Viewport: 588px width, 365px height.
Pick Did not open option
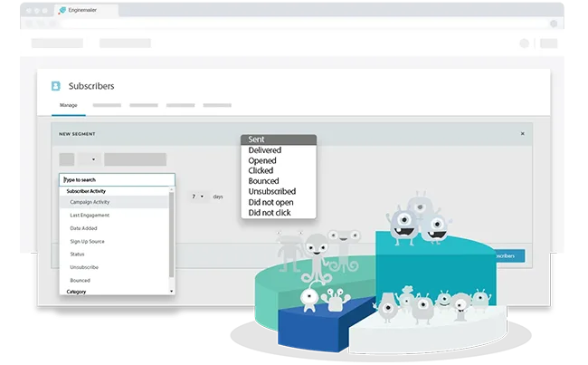[271, 201]
